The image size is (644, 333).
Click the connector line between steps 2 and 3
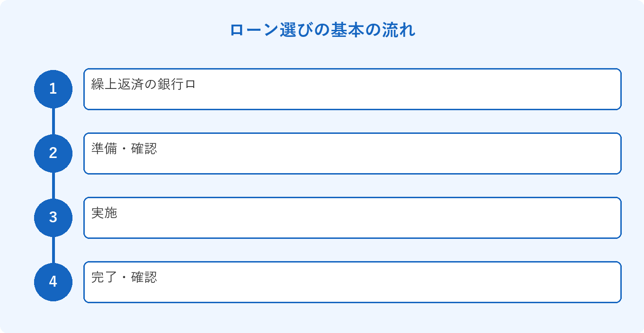pyautogui.click(x=53, y=185)
